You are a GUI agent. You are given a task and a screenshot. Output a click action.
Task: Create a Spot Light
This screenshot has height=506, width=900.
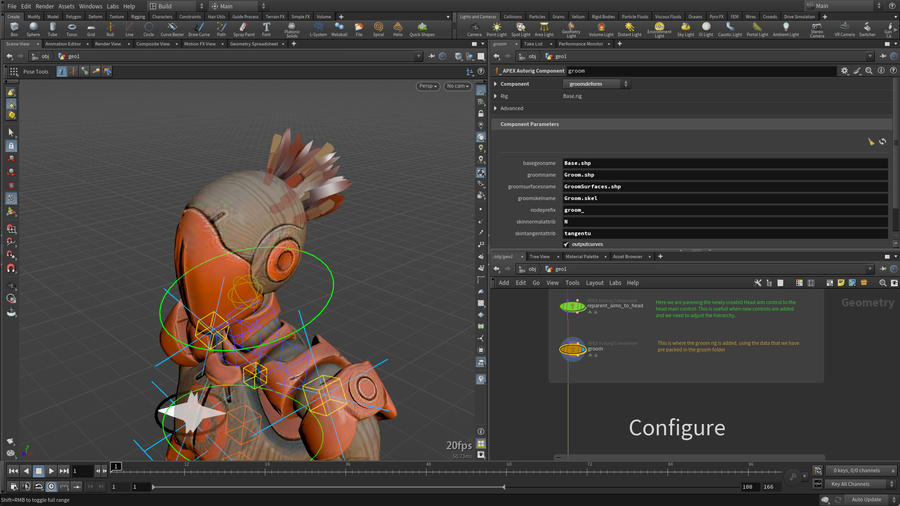pos(521,29)
